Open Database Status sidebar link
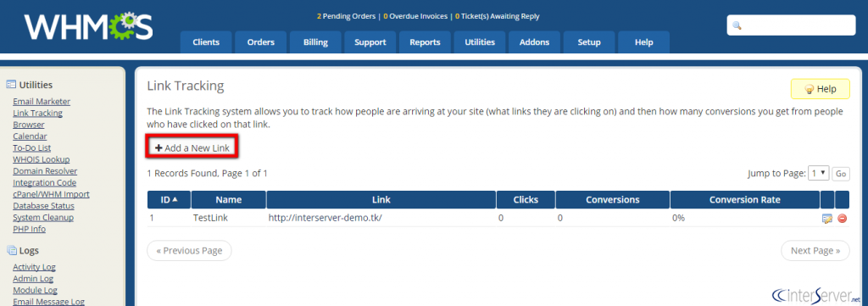The width and height of the screenshot is (868, 306). click(43, 206)
